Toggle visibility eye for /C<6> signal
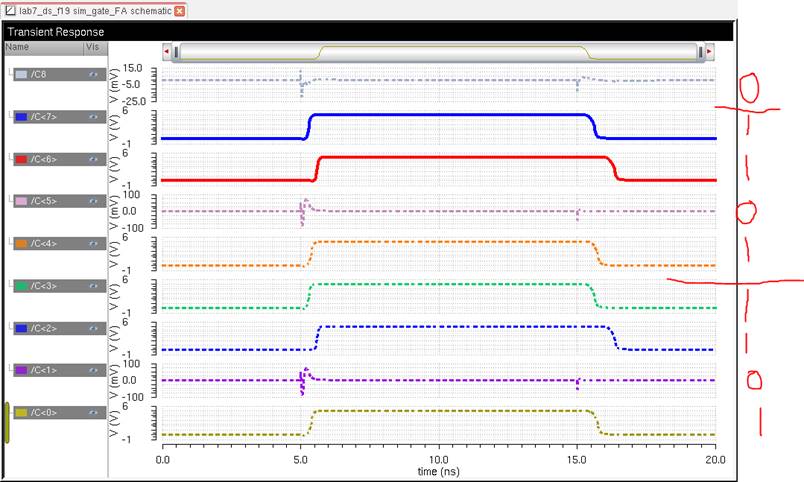Viewport: 804px width, 482px height. [x=93, y=159]
